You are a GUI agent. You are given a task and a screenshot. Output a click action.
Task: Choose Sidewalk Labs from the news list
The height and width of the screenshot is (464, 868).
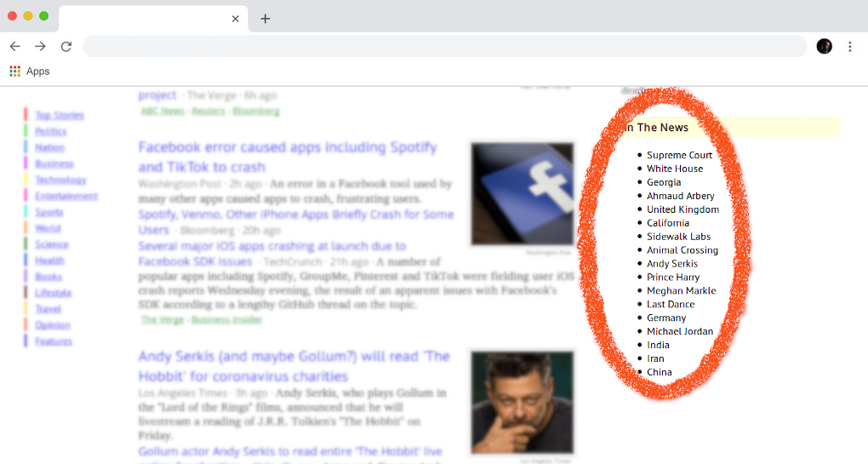(x=678, y=237)
